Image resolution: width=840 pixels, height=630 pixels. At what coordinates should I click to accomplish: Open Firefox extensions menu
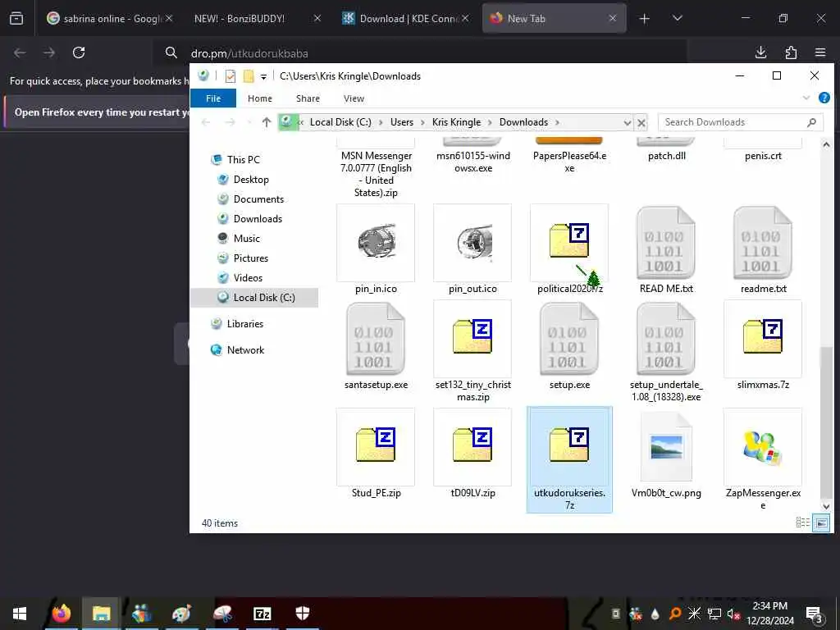(791, 52)
